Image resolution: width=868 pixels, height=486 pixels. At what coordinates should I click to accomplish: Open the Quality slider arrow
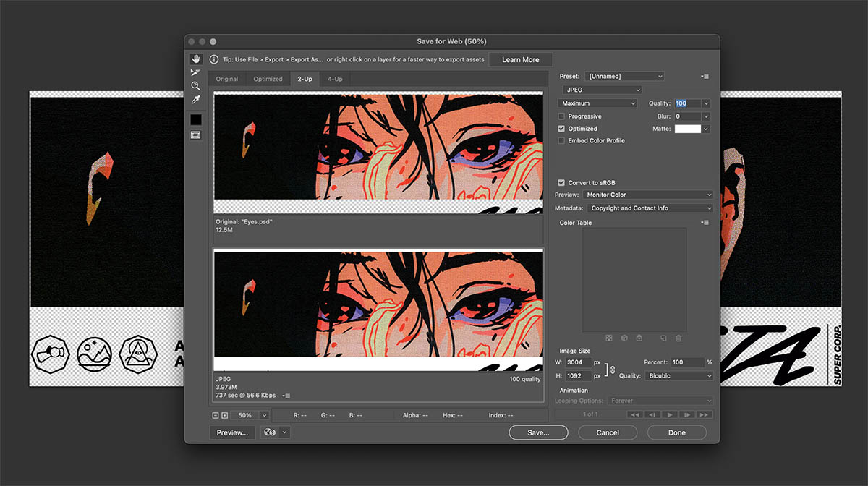point(706,103)
